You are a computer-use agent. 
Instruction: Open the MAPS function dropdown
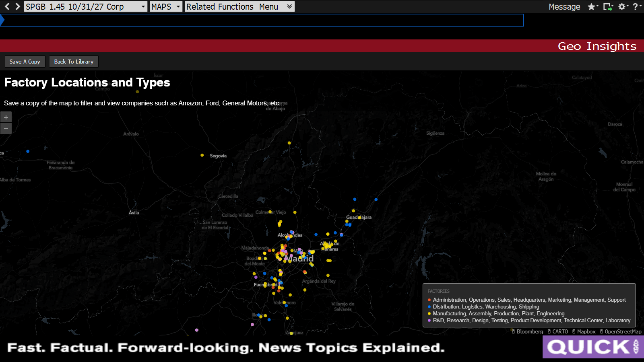(166, 6)
